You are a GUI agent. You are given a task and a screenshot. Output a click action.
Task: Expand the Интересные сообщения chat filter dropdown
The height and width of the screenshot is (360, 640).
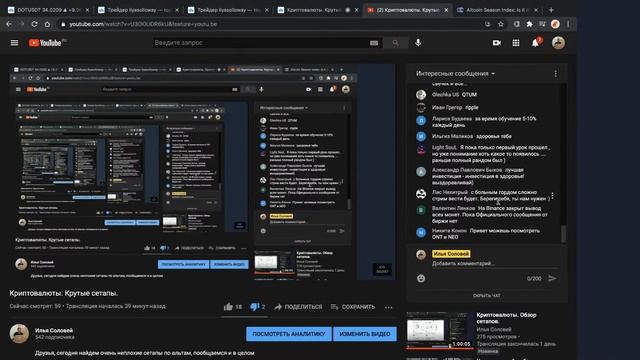click(x=456, y=73)
